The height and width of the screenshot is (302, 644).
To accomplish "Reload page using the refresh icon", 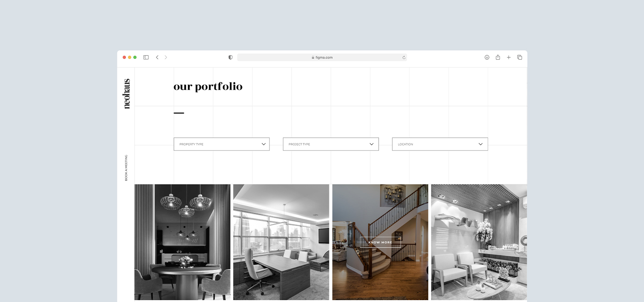I will click(x=404, y=57).
